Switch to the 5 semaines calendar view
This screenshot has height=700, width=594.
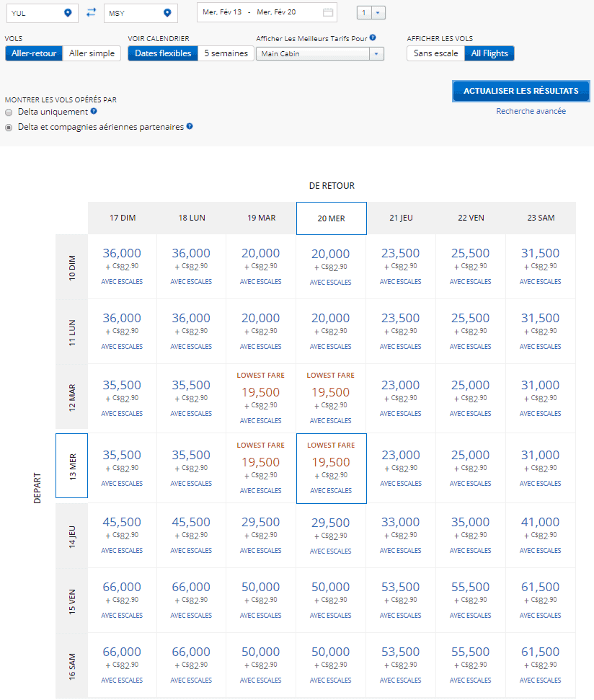[225, 53]
